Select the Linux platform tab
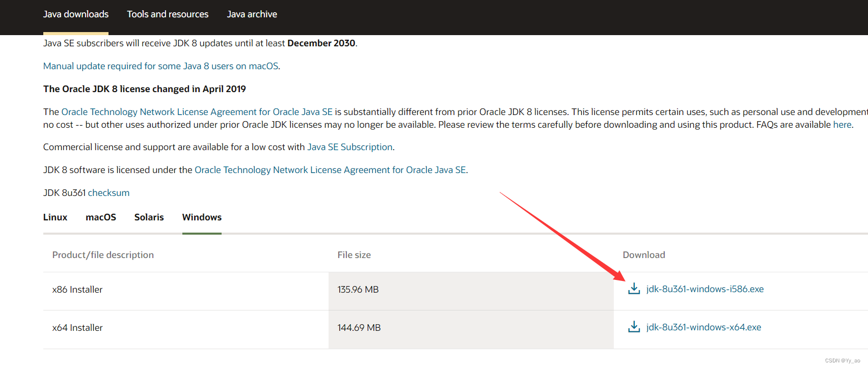This screenshot has width=868, height=368. point(55,217)
